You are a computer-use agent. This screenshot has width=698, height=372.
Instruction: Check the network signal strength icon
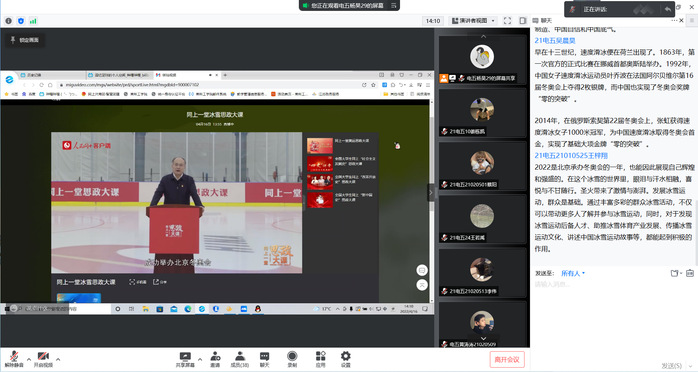[33, 21]
